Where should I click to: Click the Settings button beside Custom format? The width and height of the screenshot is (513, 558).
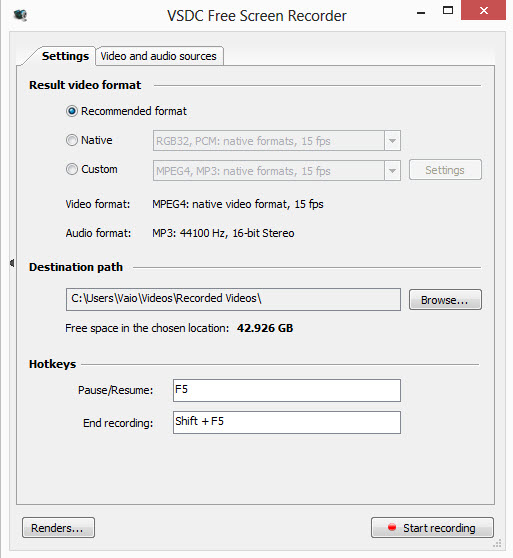[x=445, y=170]
